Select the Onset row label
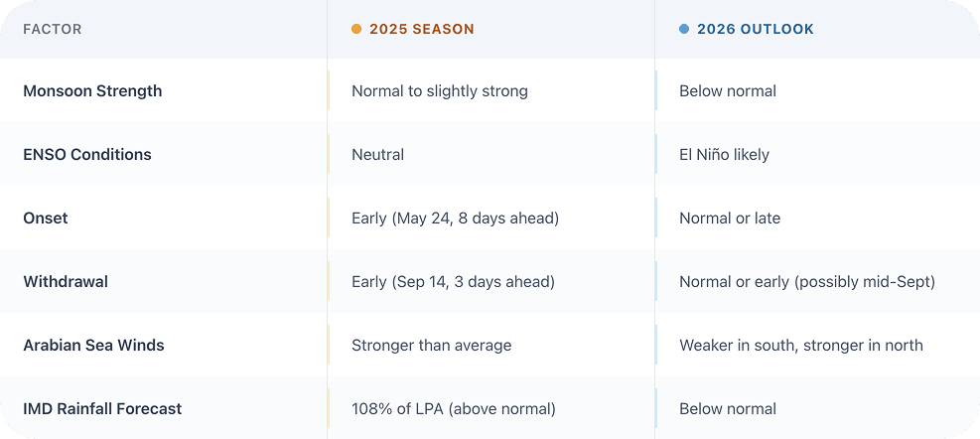The image size is (980, 439). (x=46, y=219)
